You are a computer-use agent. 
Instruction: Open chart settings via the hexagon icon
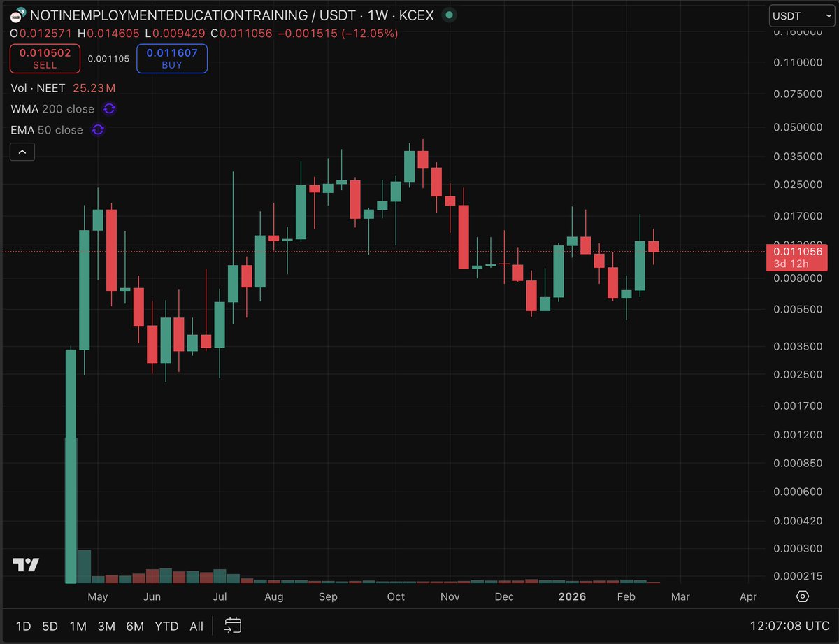tap(801, 596)
